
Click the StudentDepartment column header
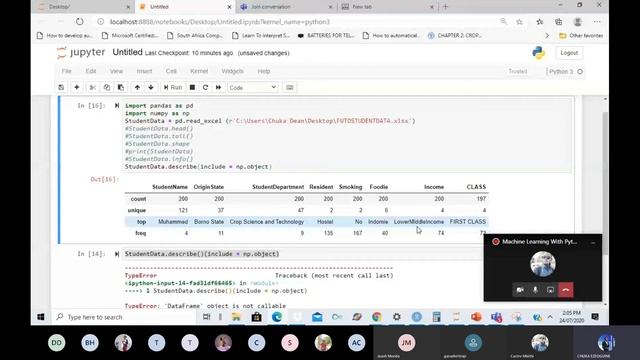click(278, 187)
